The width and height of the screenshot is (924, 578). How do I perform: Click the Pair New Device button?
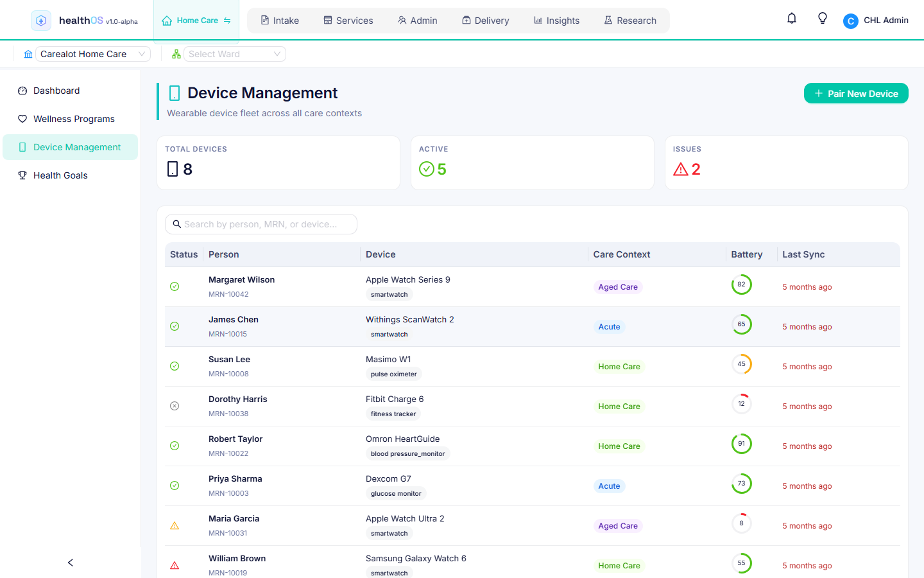[x=856, y=93]
